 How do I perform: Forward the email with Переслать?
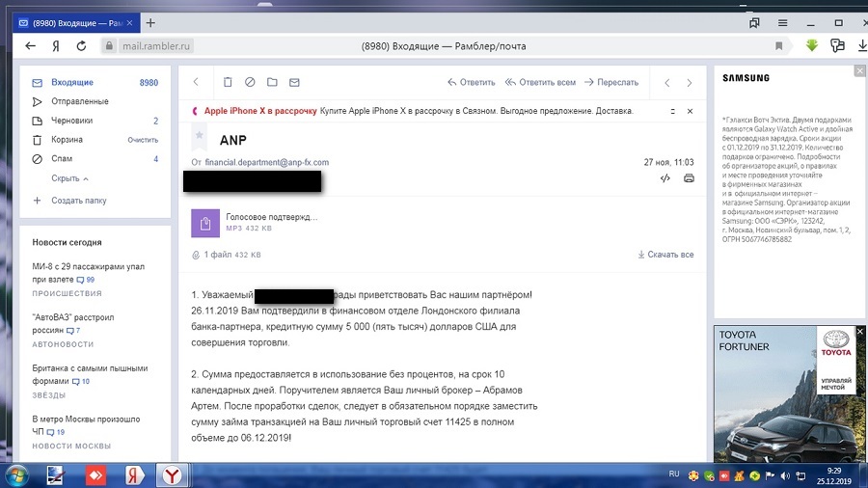coord(611,82)
